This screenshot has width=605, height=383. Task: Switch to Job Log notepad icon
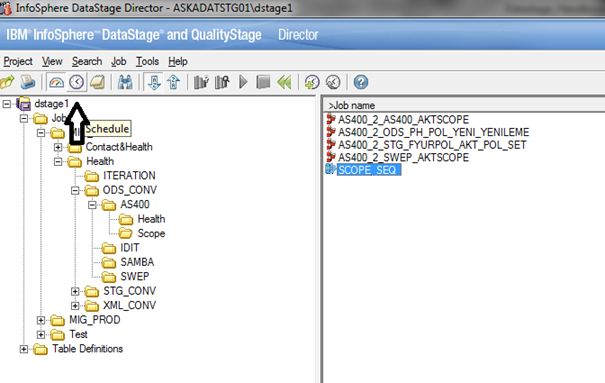click(x=97, y=82)
